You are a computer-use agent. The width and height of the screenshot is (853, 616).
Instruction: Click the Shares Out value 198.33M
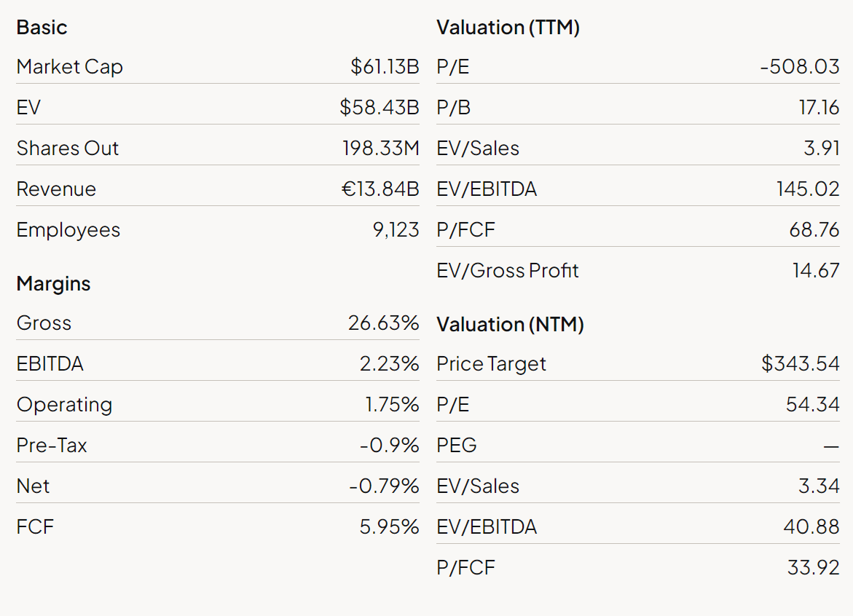pyautogui.click(x=381, y=149)
